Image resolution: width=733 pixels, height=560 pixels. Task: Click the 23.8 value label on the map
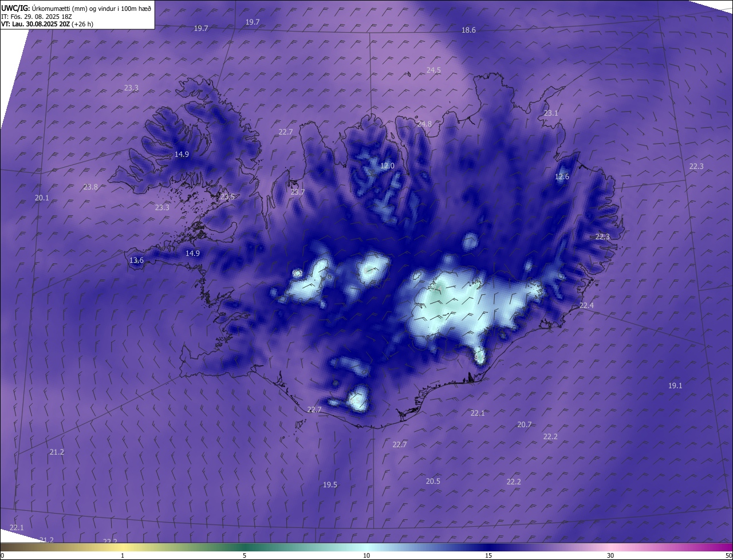[x=90, y=187]
